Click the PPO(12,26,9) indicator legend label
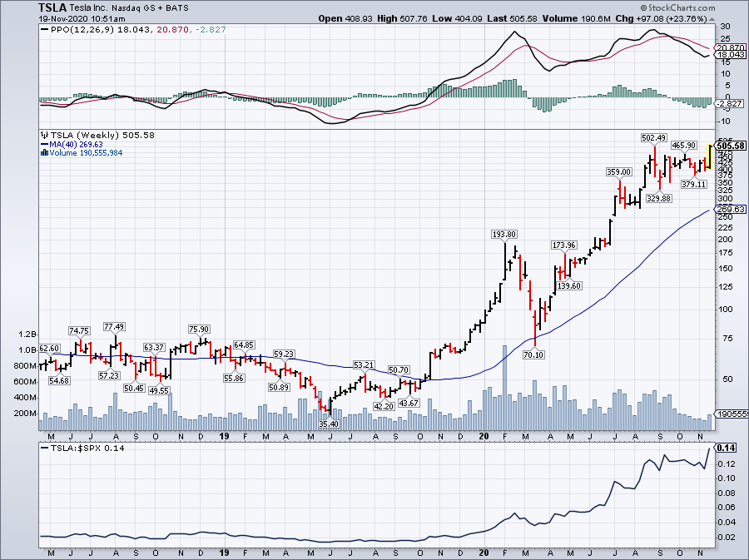Image resolution: width=749 pixels, height=560 pixels. [83, 30]
